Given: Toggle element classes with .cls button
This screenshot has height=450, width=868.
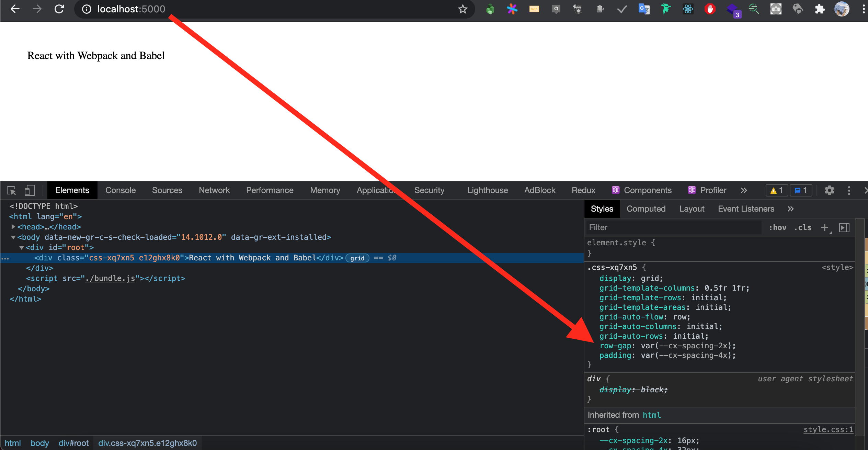Looking at the screenshot, I should click(803, 227).
